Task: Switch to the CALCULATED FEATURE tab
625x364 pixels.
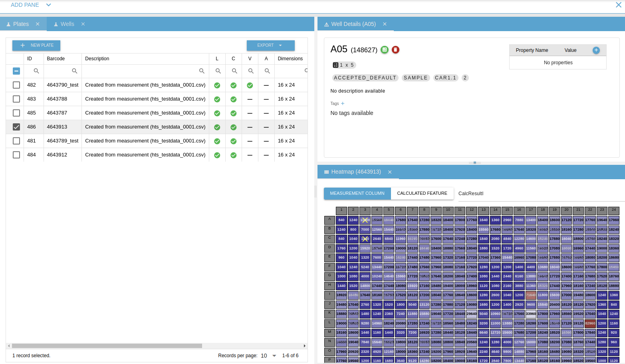Action: point(422,193)
